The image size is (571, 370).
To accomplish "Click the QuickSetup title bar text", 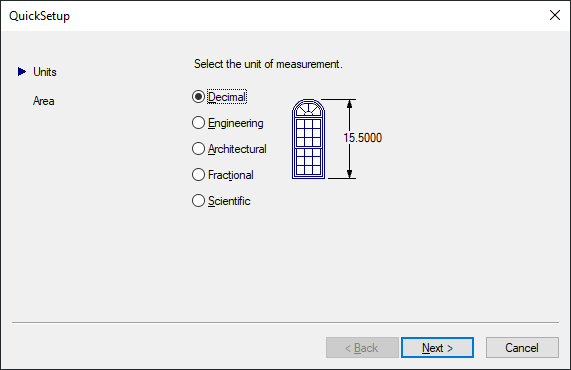I will point(39,16).
